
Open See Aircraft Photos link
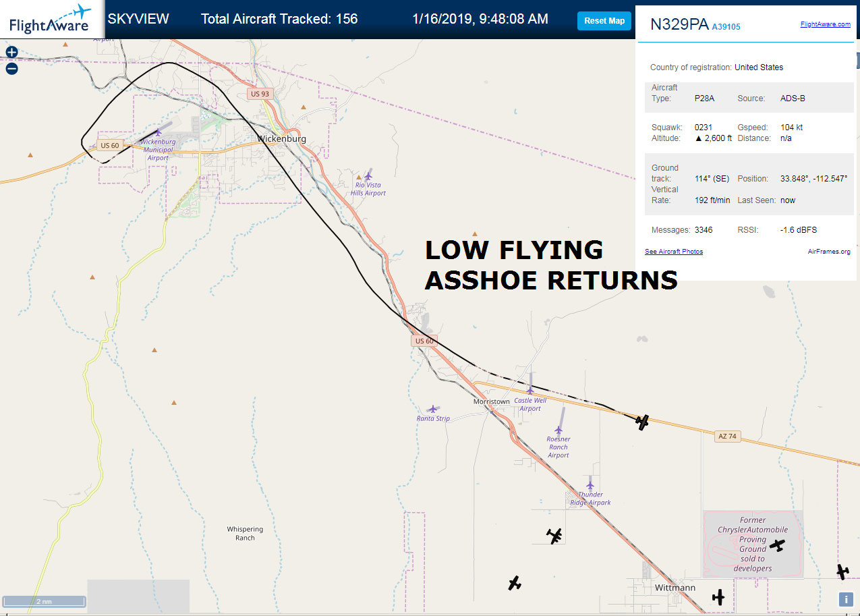(x=674, y=252)
